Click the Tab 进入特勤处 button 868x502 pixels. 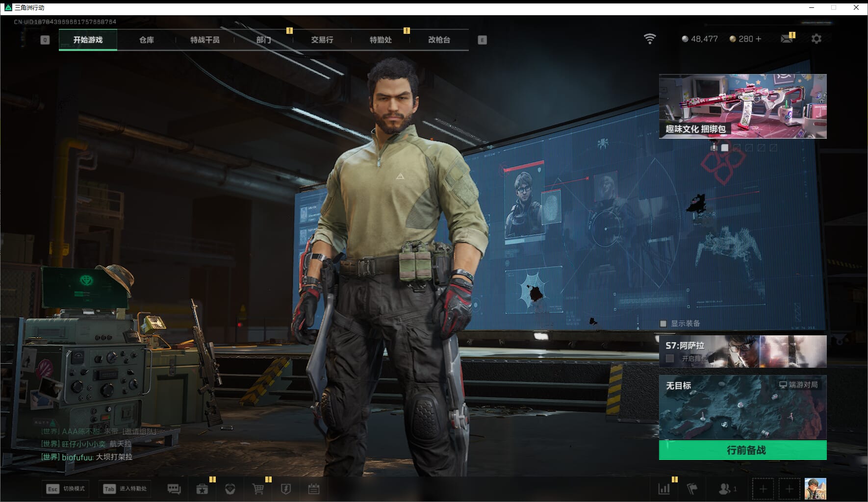pos(126,489)
